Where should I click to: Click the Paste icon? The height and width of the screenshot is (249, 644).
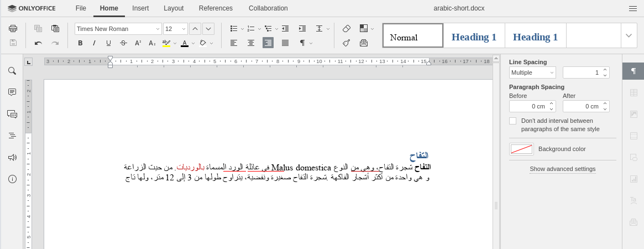55,29
